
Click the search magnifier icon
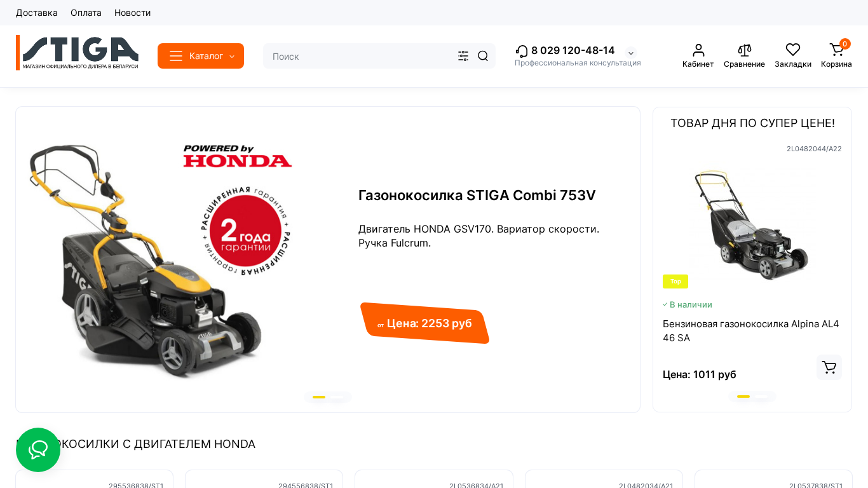[483, 56]
